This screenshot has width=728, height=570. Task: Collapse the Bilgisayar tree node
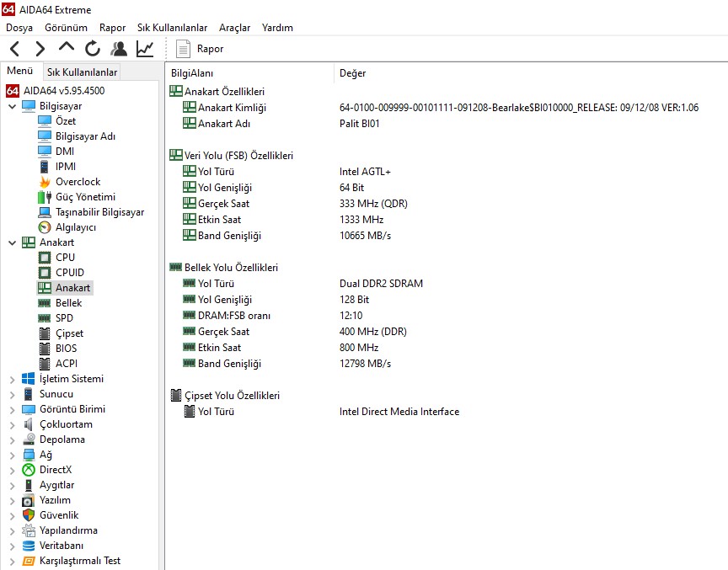click(12, 106)
